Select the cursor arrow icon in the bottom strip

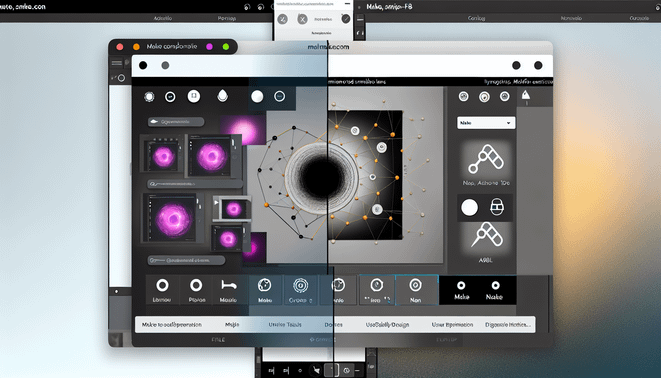coord(316,371)
